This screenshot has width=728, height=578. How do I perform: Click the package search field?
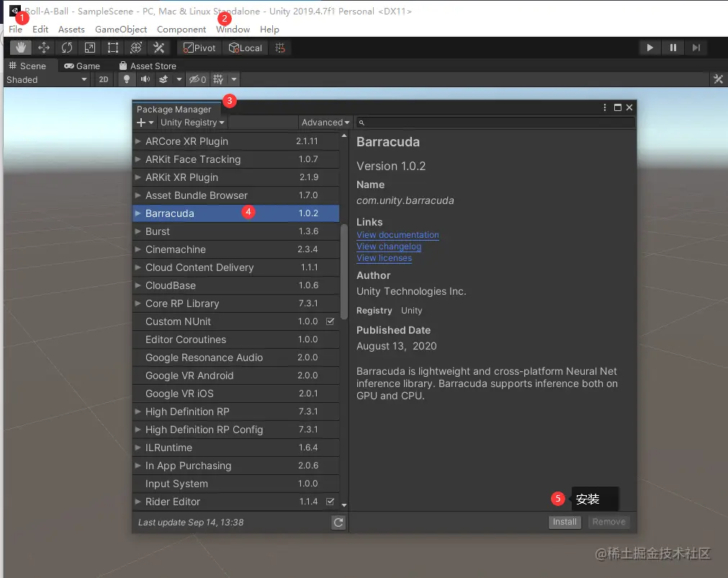click(495, 123)
